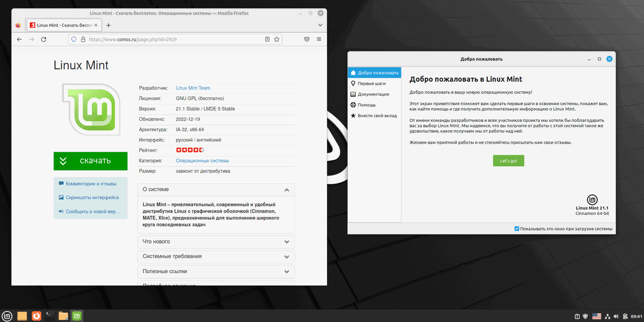Select the Linux Mint browser tab
The image size is (644, 322).
pos(64,25)
